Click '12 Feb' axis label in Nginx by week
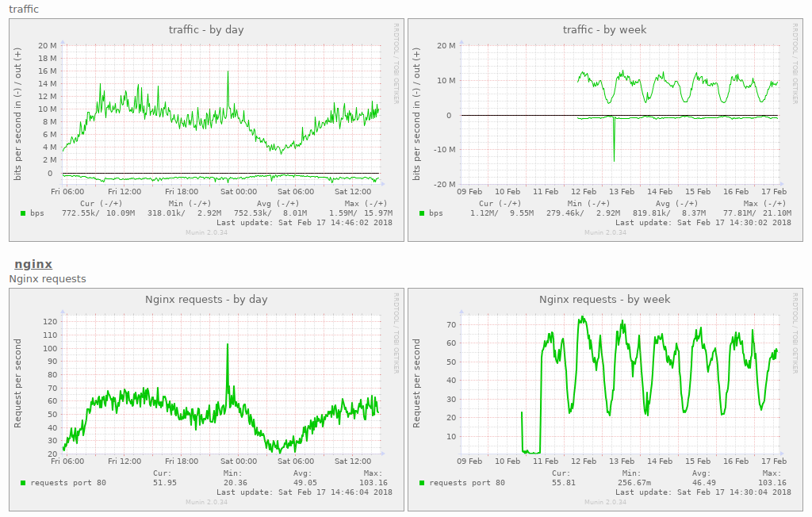This screenshot has width=812, height=517. (x=584, y=461)
